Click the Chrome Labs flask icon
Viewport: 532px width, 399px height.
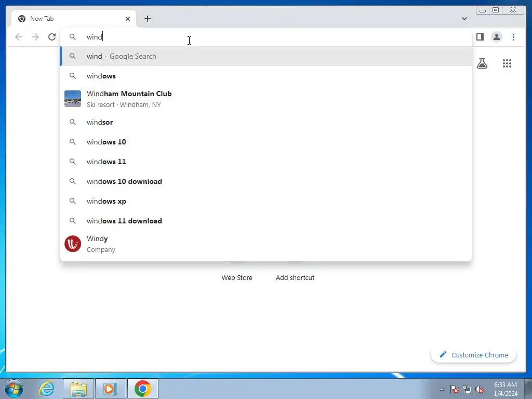tap(482, 63)
